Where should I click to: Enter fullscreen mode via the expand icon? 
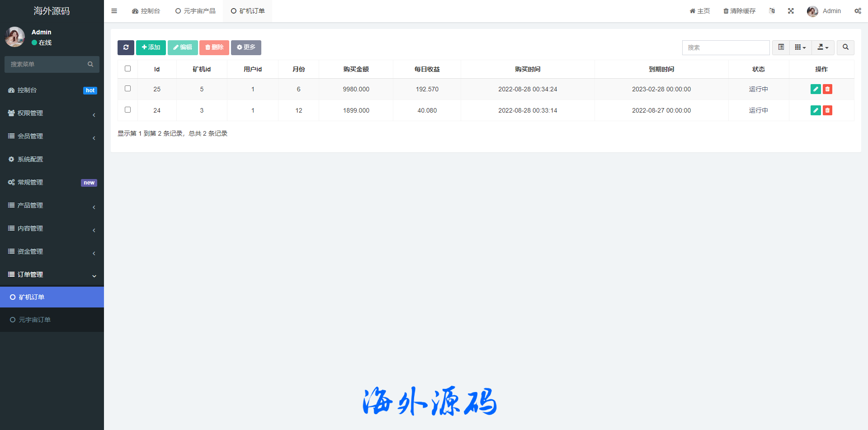[x=791, y=11]
